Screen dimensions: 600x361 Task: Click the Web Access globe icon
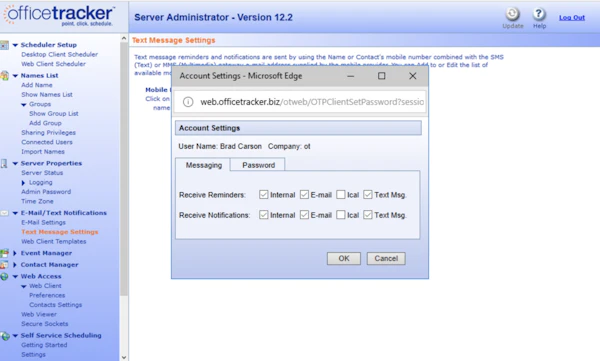click(4, 276)
